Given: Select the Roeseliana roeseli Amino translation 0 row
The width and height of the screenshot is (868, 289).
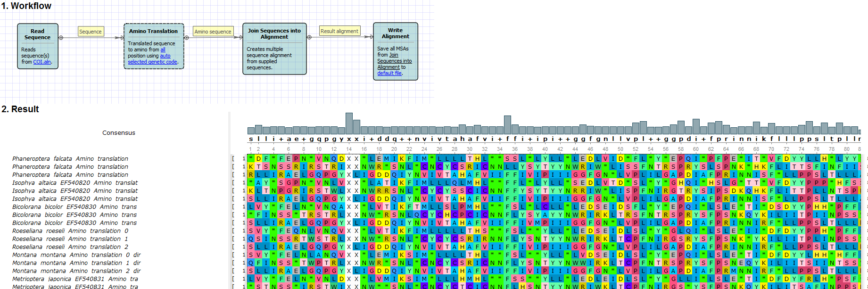Looking at the screenshot, I should 70,231.
